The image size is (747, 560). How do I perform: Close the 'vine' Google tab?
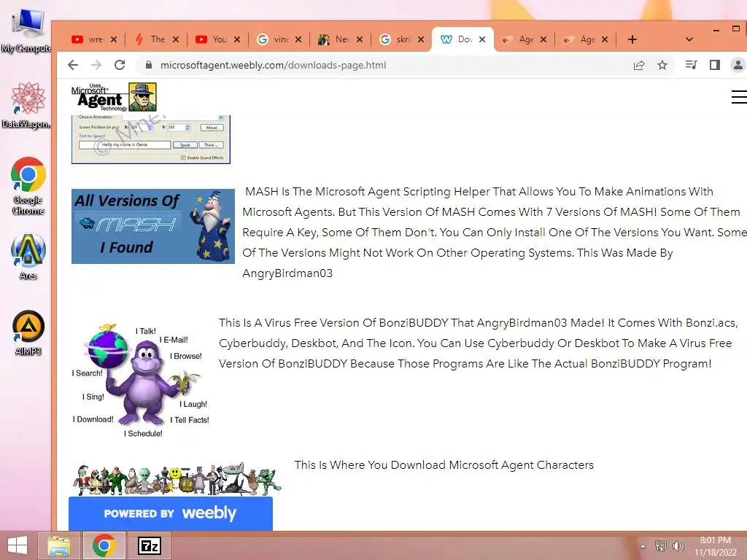[x=298, y=39]
